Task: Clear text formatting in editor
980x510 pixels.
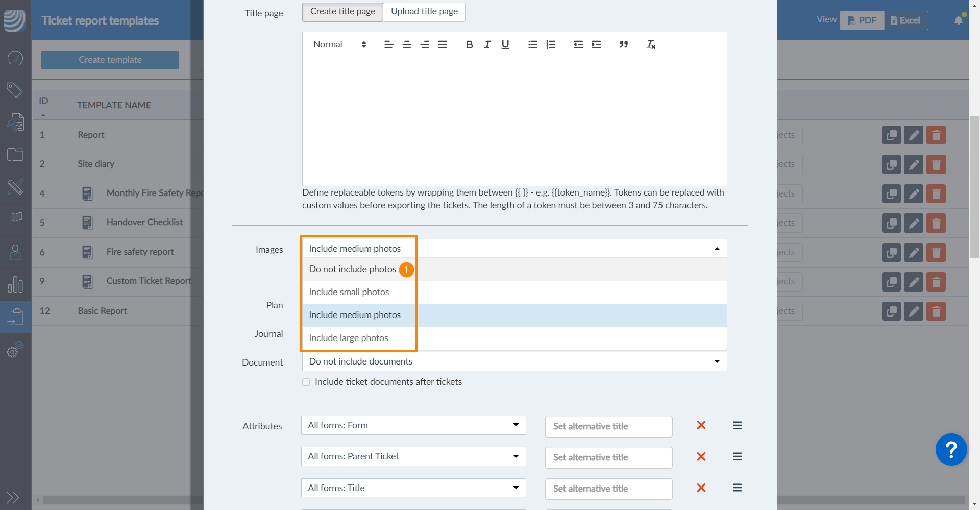Action: click(651, 45)
